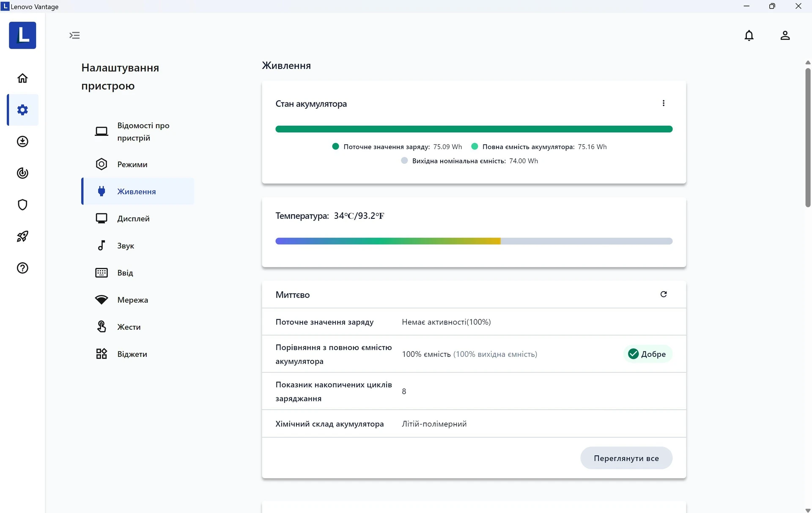Click the Стан акумулятора heading
The height and width of the screenshot is (513, 812).
(x=311, y=104)
